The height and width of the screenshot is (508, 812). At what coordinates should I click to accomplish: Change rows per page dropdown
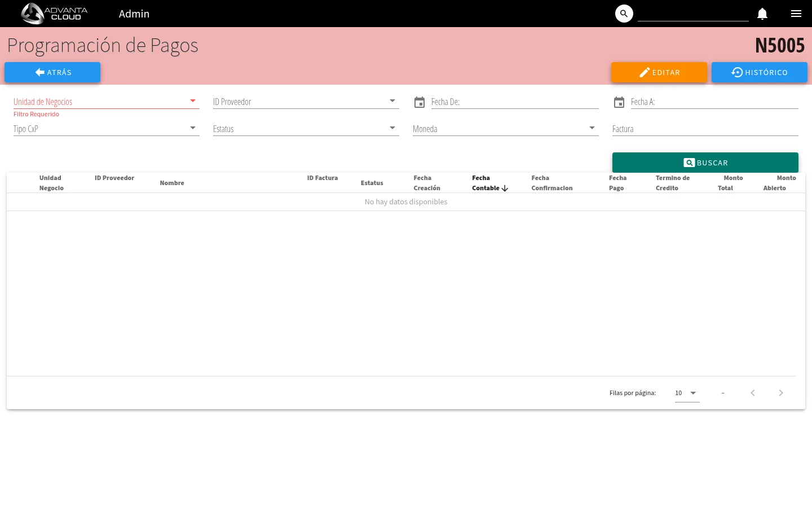click(x=687, y=393)
